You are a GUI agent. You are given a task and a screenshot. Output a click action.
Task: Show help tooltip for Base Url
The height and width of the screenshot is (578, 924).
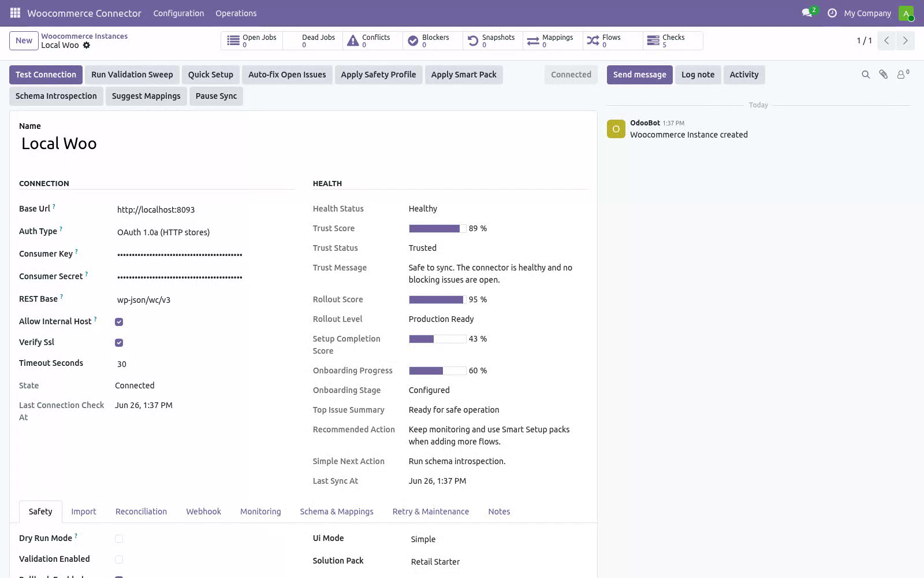[54, 206]
